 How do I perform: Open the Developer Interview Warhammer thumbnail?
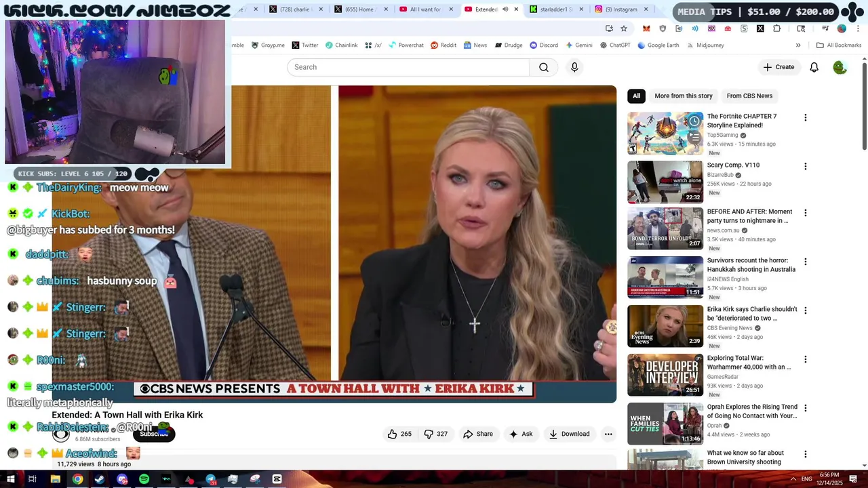tap(665, 375)
